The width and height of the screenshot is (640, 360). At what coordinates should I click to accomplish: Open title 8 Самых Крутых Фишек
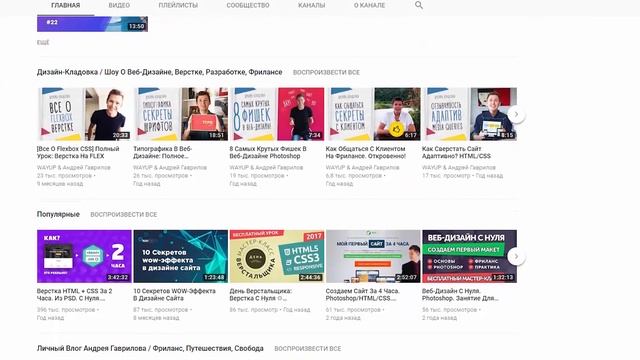[268, 152]
